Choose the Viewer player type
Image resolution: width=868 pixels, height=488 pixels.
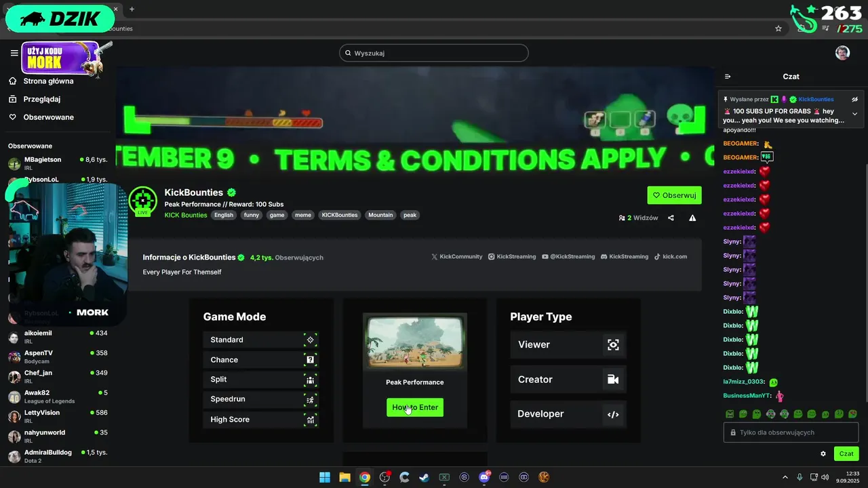click(568, 344)
